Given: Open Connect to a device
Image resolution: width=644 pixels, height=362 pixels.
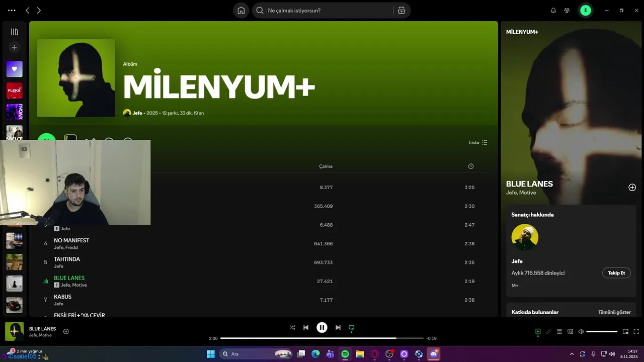Looking at the screenshot, I should 571,331.
